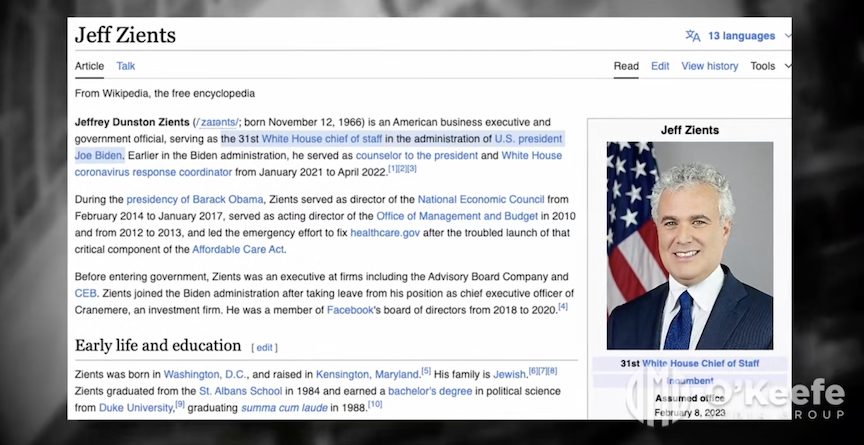The height and width of the screenshot is (445, 864).
Task: Visit the healthcare.gov link
Action: [x=385, y=232]
